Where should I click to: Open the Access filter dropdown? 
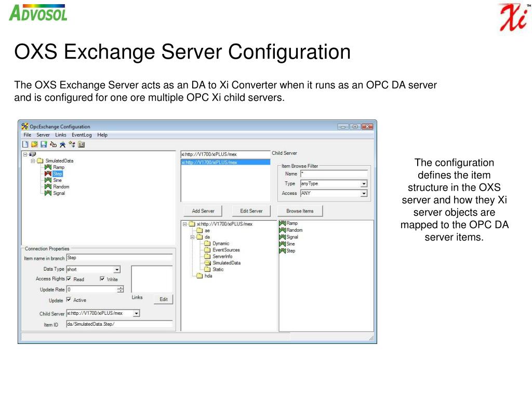(364, 193)
